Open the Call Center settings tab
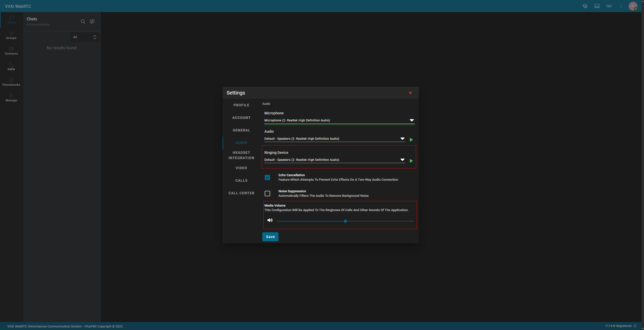Viewport: 644px width, 330px height. pos(241,193)
